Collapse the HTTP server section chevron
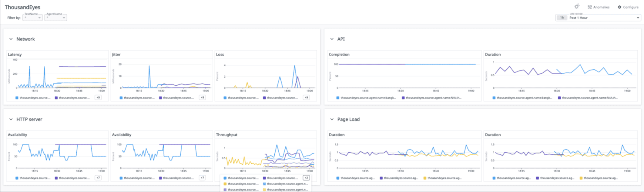Screen dimensions: 644x192 coord(11,119)
